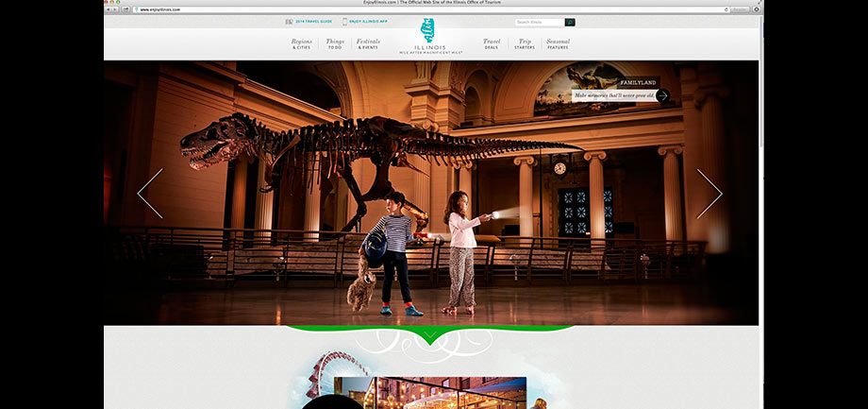The image size is (868, 409).
Task: Click the 2014 Travel Guide link
Action: [313, 22]
